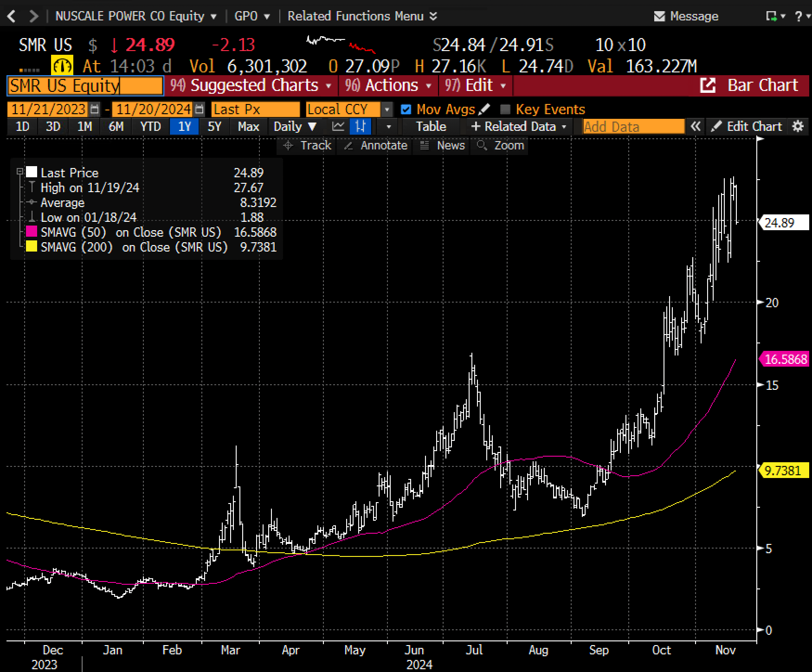This screenshot has width=812, height=672.
Task: Enable the Key Events checkbox
Action: point(505,110)
